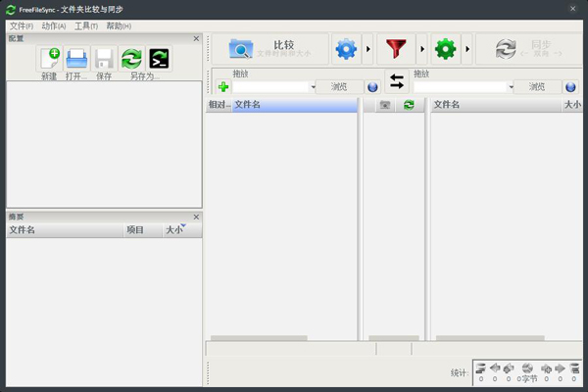Image resolution: width=588 pixels, height=392 pixels.
Task: Click the delete-left statistics icon
Action: [481, 368]
